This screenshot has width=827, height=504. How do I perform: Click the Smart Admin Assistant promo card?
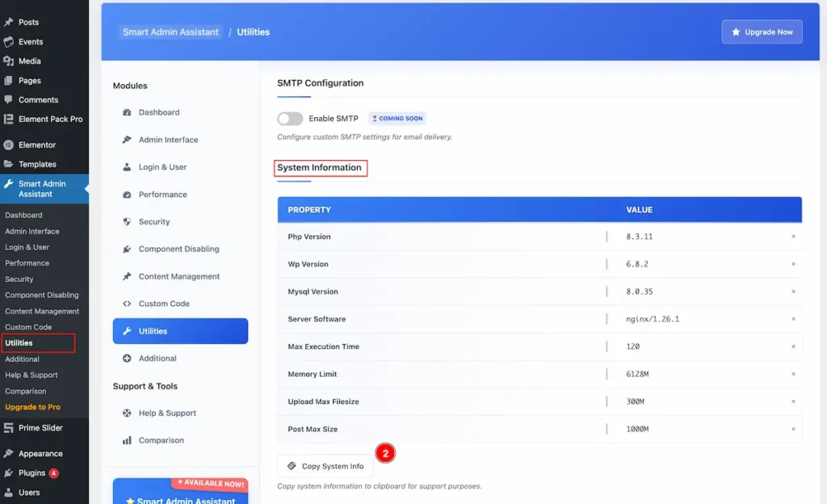[x=180, y=491]
